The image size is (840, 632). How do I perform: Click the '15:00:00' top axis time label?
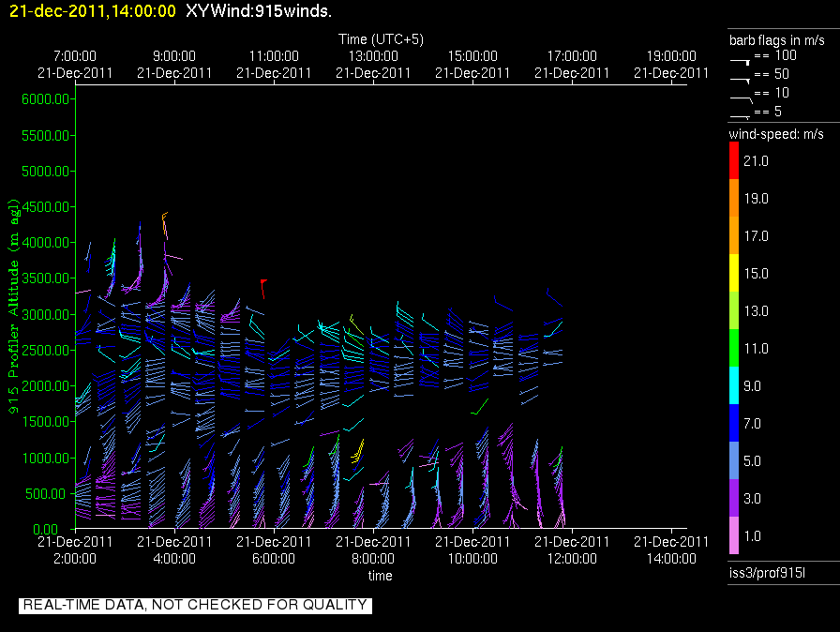(472, 55)
